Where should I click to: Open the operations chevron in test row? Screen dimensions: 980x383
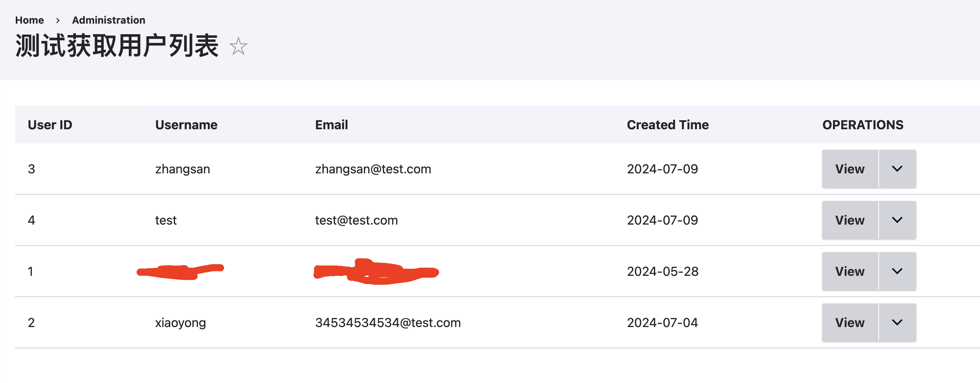pyautogui.click(x=897, y=220)
